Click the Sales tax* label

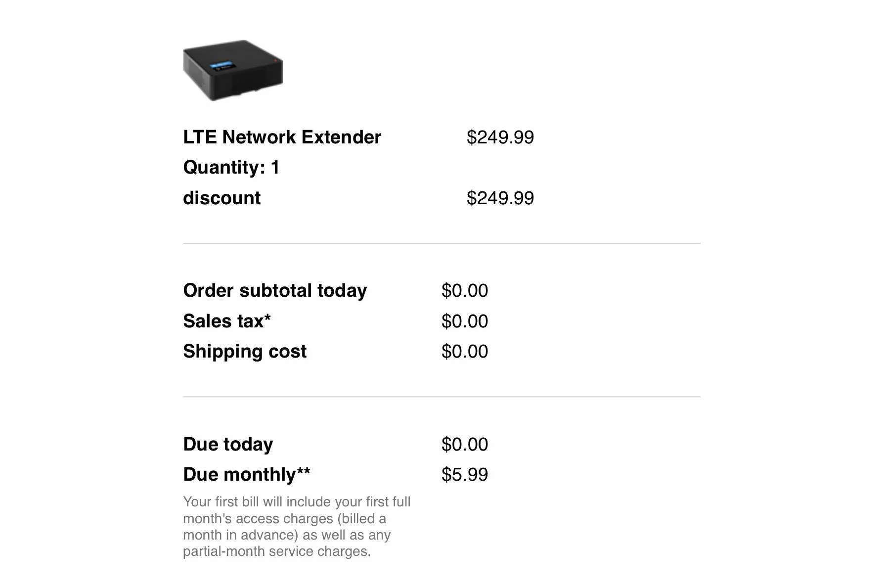(226, 321)
